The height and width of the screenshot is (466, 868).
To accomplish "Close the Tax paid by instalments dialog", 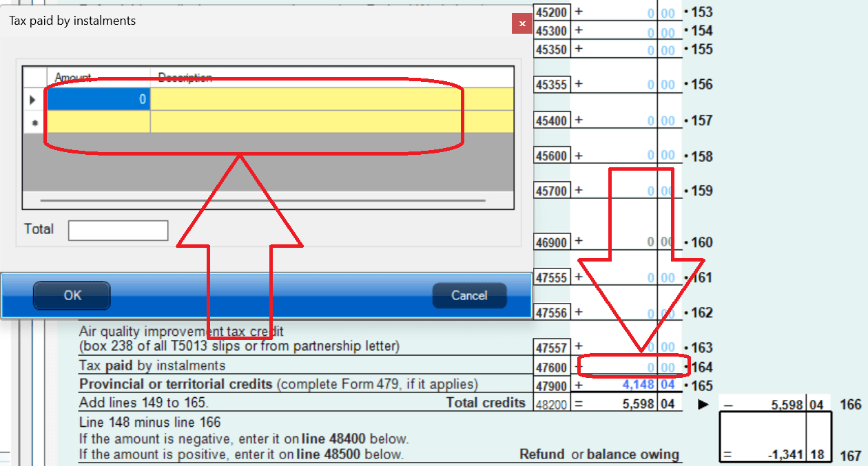I will [x=521, y=23].
